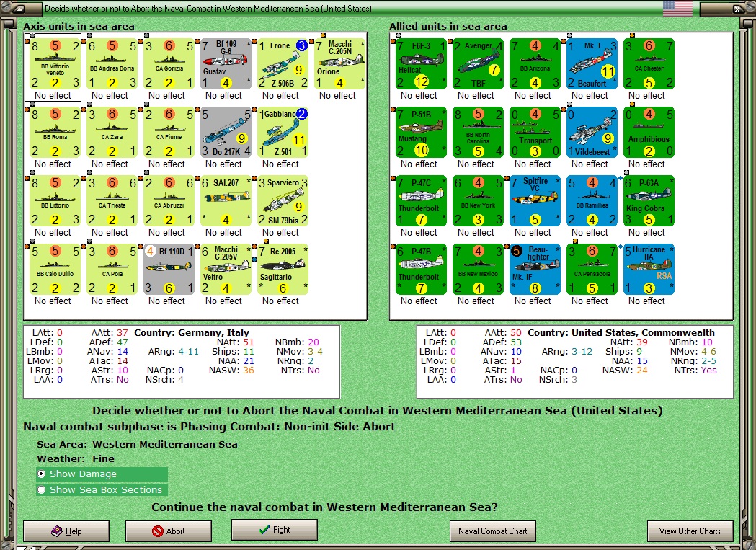Click the 'Weather: Fine' text
The image size is (756, 550).
pyautogui.click(x=76, y=459)
